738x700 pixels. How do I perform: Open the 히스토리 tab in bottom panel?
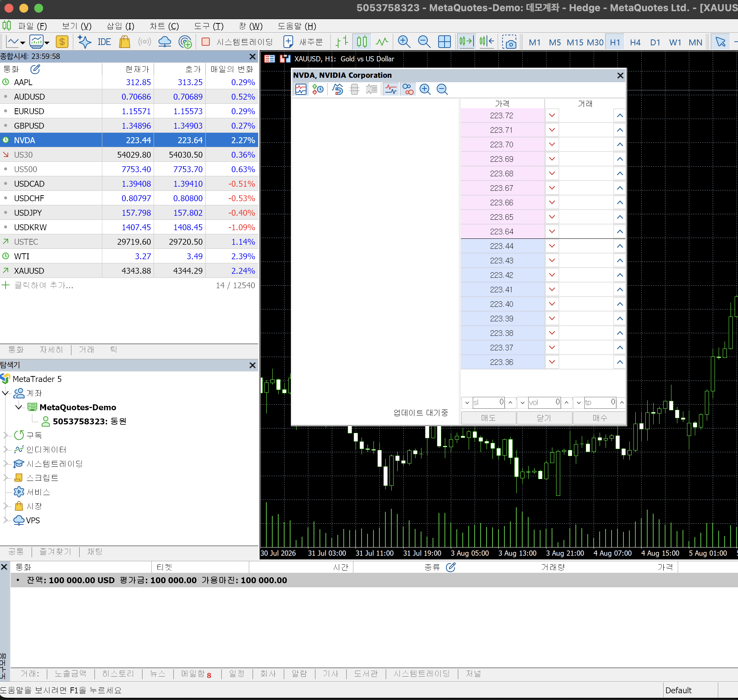[118, 674]
